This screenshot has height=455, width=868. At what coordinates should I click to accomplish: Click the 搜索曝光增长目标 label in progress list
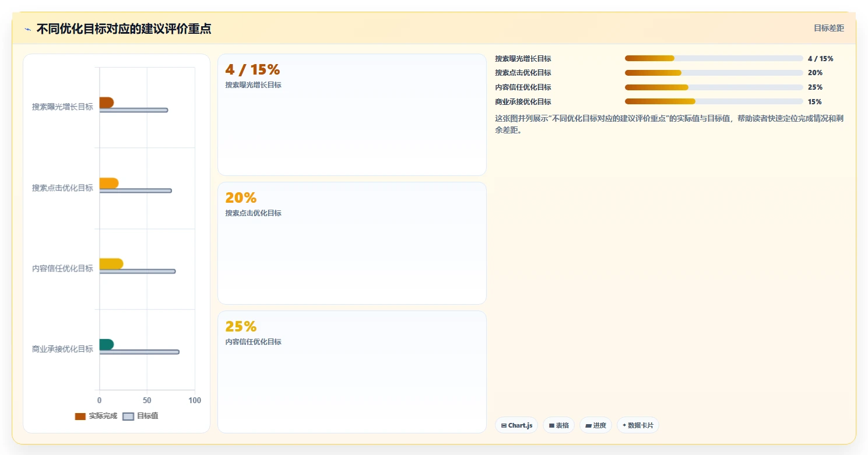(523, 58)
